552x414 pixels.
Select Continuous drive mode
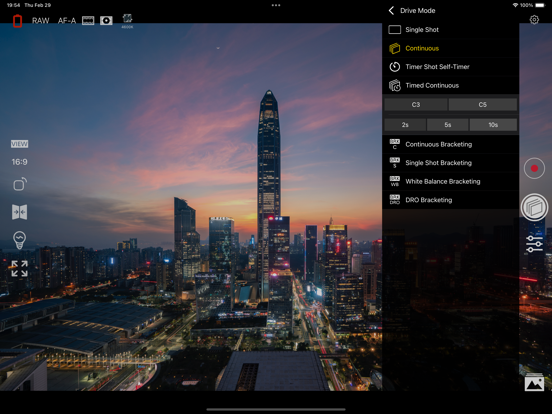pyautogui.click(x=450, y=48)
